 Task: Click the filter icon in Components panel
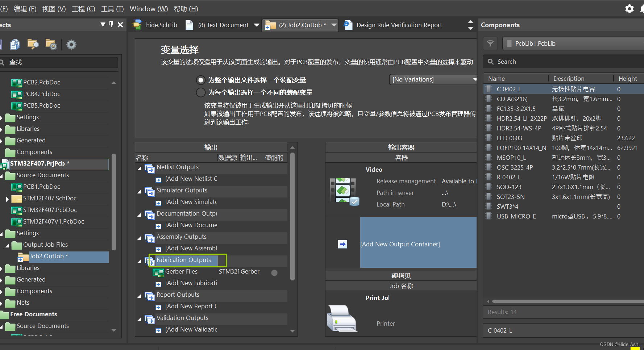[490, 43]
